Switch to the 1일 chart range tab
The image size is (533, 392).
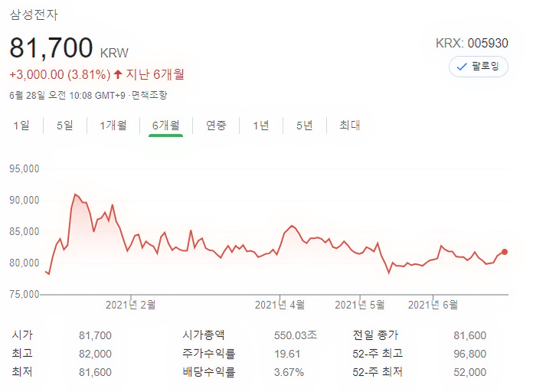21,126
